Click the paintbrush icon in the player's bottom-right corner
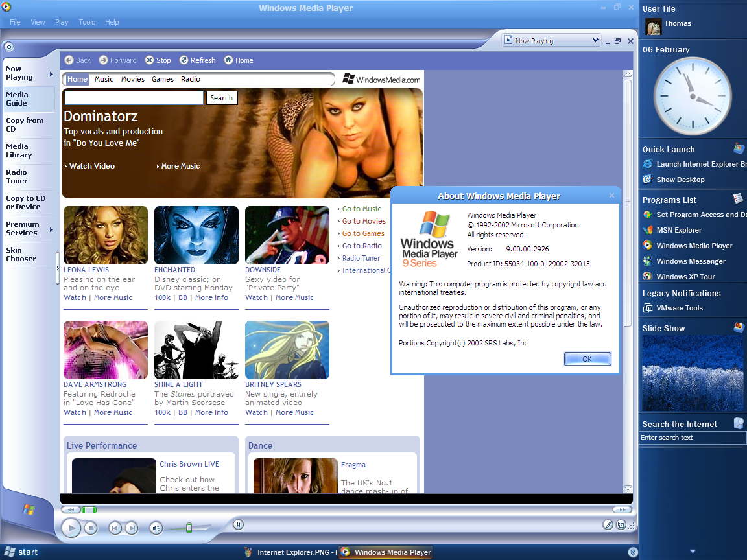This screenshot has width=747, height=560. point(608,525)
